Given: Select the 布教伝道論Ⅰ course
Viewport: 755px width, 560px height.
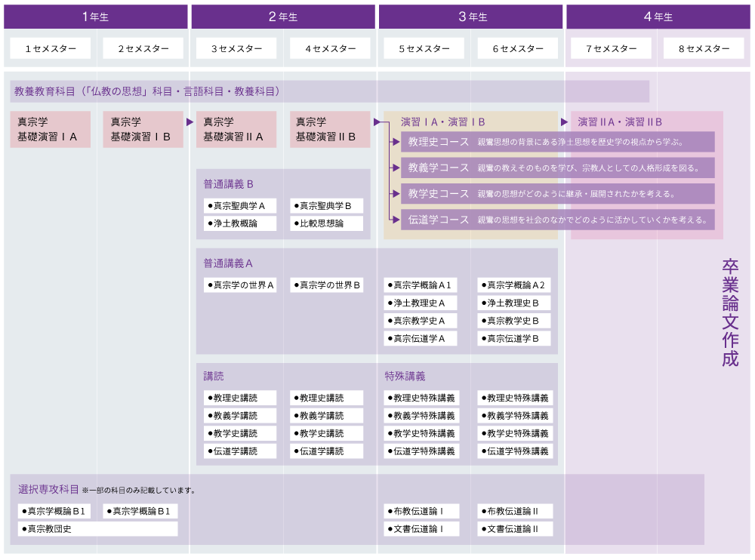Looking at the screenshot, I should [x=421, y=511].
